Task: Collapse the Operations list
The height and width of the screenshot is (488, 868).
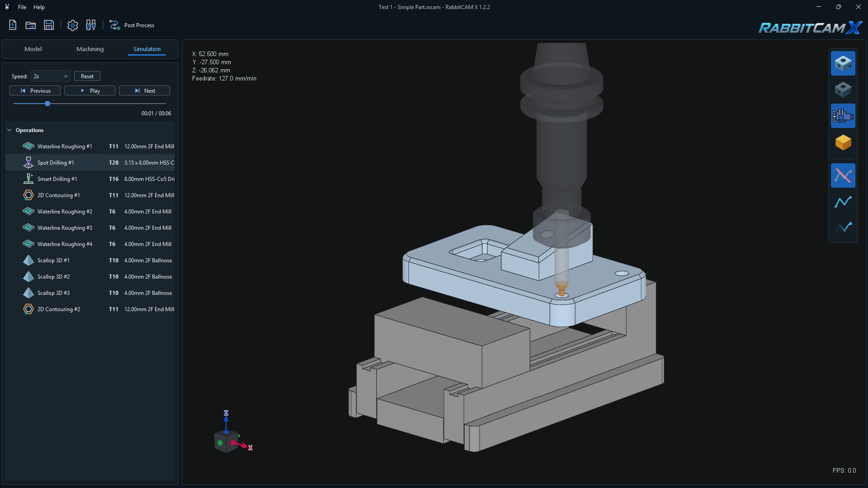Action: (9, 130)
